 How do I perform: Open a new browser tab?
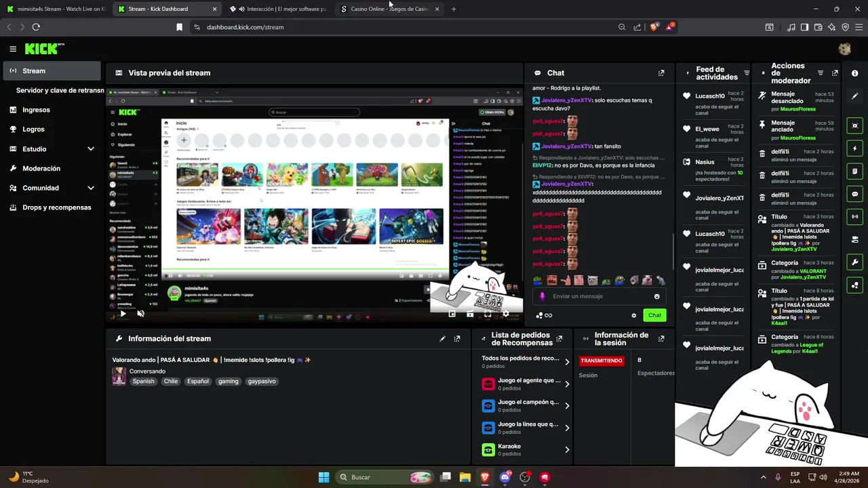click(454, 9)
